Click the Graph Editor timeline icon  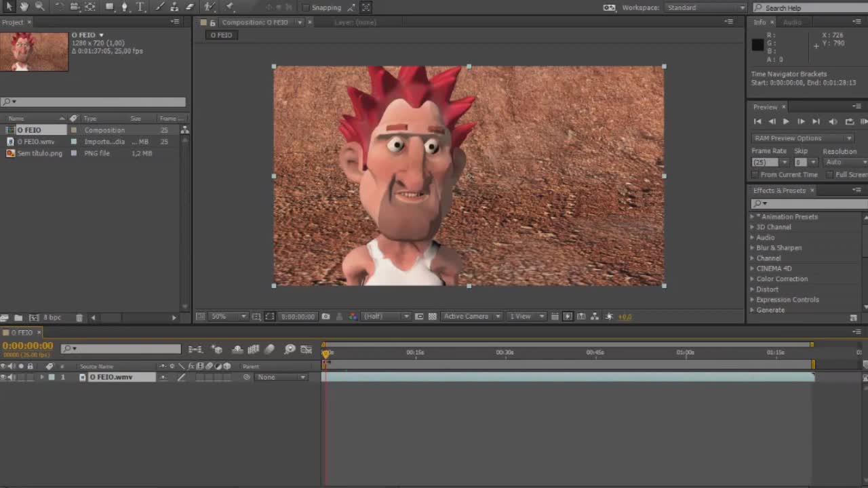coord(307,349)
